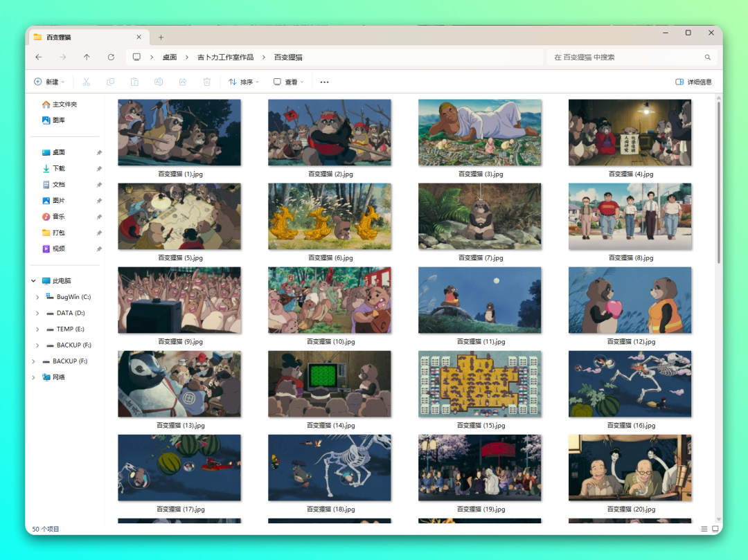Open the three-dot more options menu

(x=324, y=82)
